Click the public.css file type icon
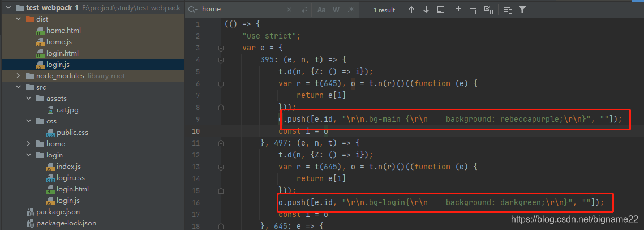The width and height of the screenshot is (644, 230). [50, 133]
